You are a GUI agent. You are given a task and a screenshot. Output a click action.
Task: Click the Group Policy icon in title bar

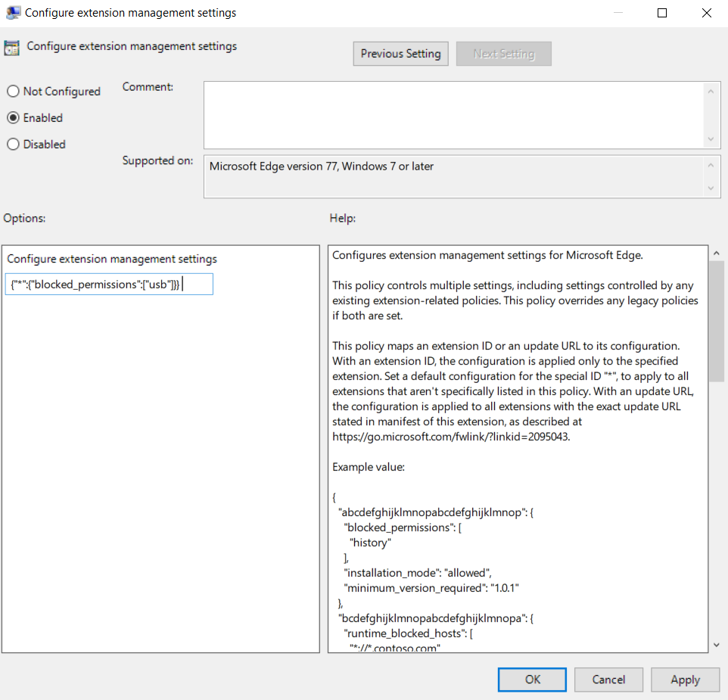(x=12, y=12)
